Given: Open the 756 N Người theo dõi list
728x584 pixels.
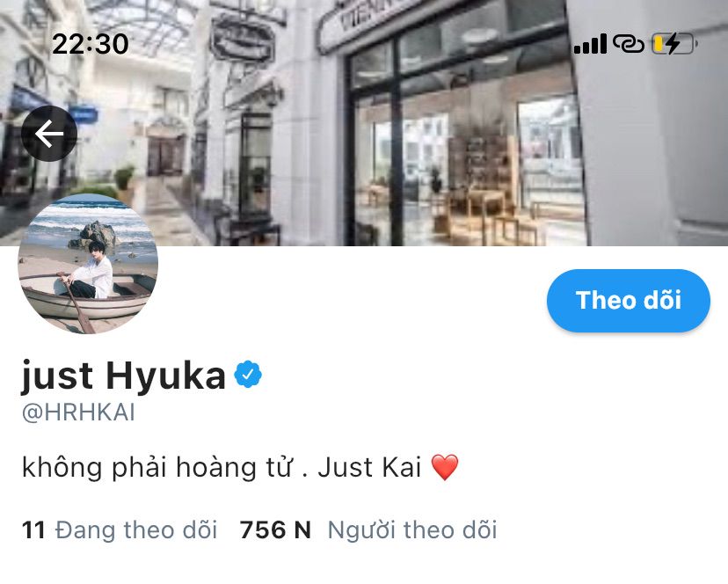Looking at the screenshot, I should coord(368,530).
